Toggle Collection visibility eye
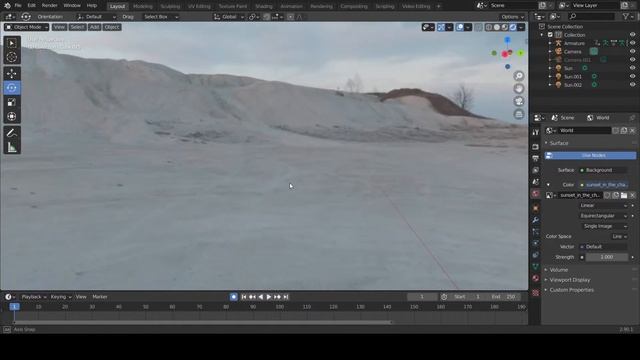This screenshot has height=360, width=640. pos(632,35)
